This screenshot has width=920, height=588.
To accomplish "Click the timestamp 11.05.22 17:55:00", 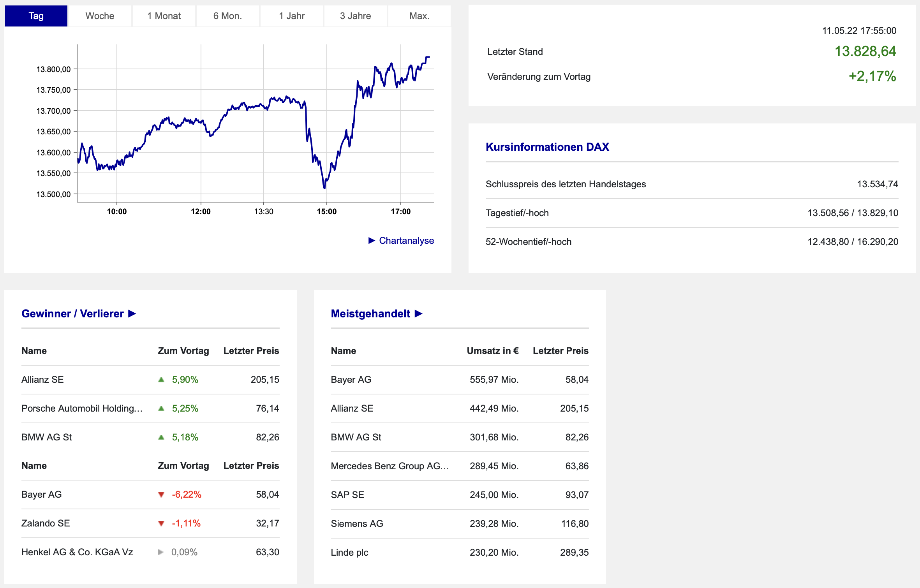I will tap(859, 31).
